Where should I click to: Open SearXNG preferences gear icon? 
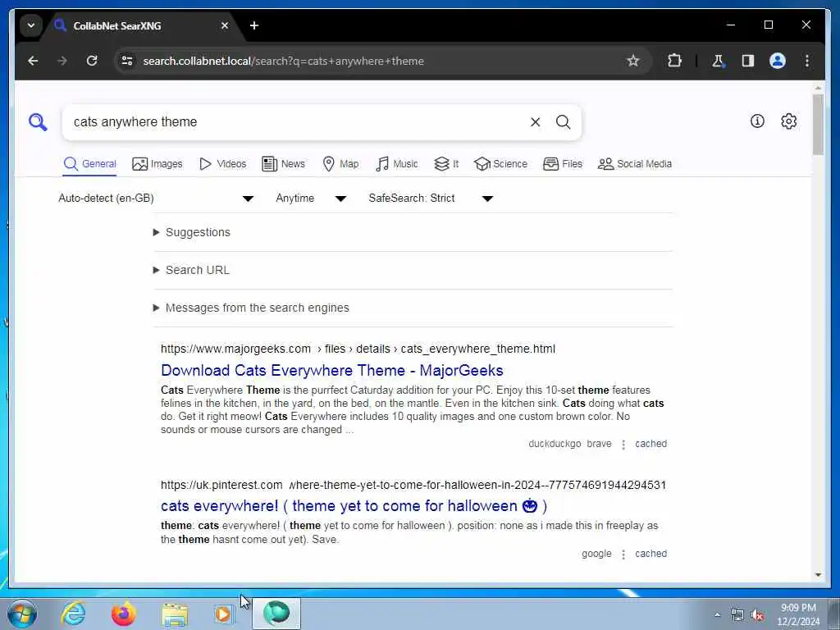788,121
